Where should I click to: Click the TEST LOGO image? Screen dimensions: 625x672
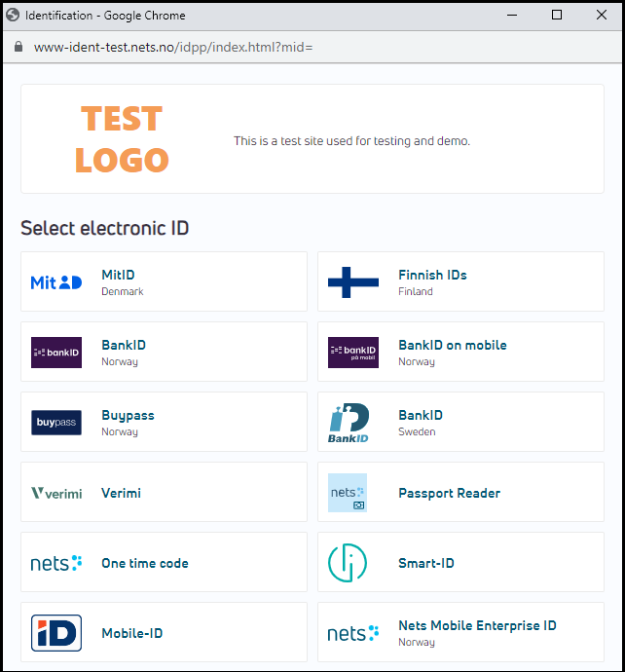tap(122, 139)
